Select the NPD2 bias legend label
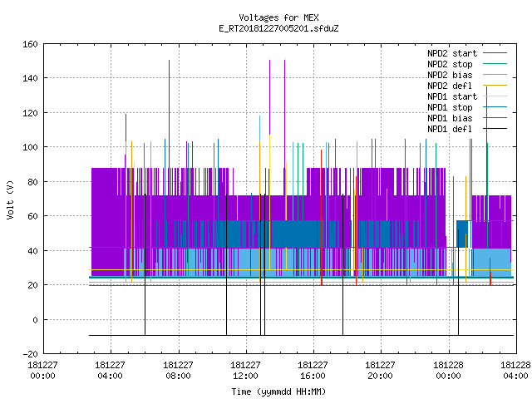This screenshot has width=532, height=399. tap(450, 75)
